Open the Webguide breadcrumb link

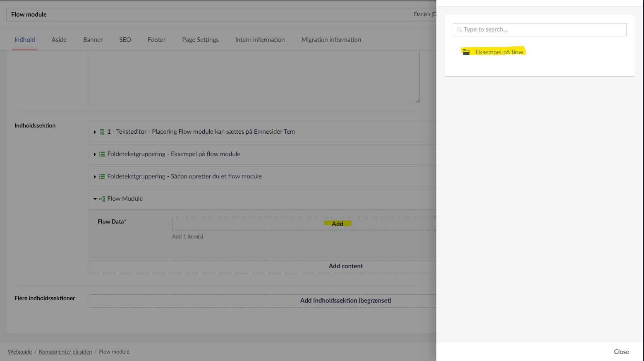19,351
